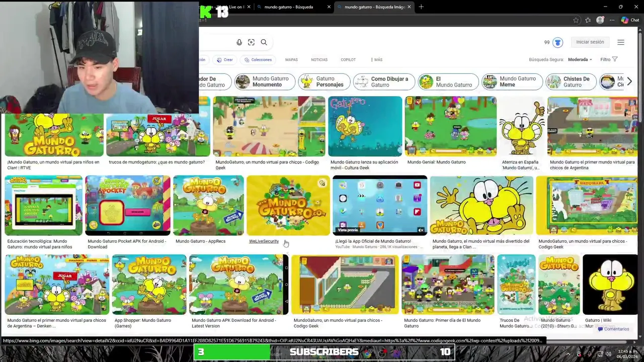Open Copilot Chat in browser toolbar
The width and height of the screenshot is (644, 362).
click(x=630, y=20)
